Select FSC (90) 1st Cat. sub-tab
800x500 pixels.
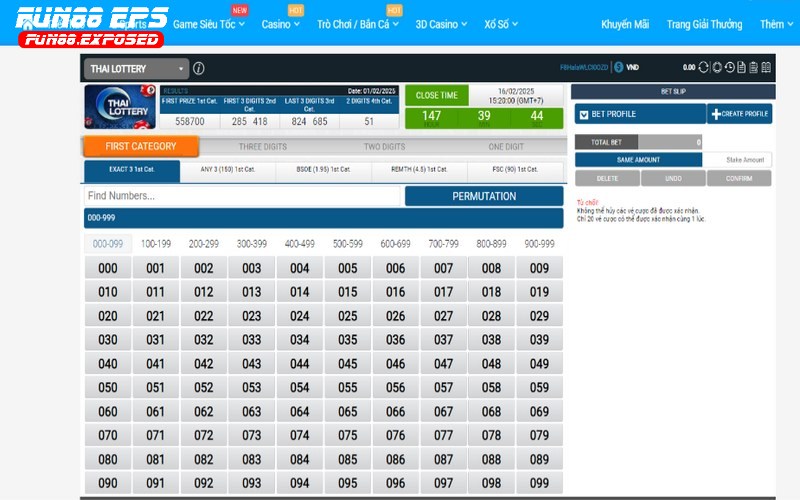[515, 170]
